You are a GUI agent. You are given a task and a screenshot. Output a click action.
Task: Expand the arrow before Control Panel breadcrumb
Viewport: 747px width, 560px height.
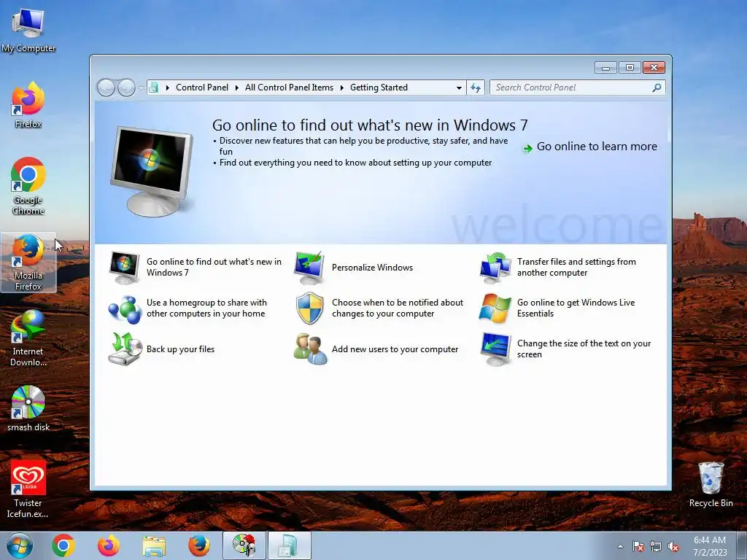167,87
